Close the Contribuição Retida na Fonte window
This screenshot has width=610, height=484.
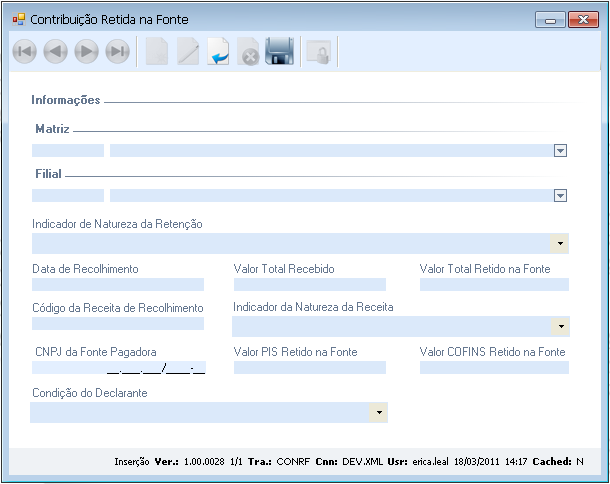[x=583, y=19]
